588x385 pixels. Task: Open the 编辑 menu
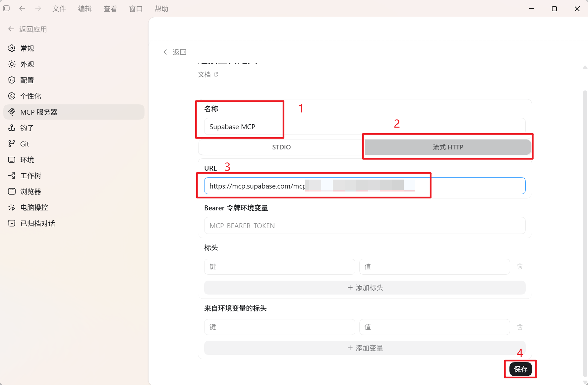(x=85, y=9)
